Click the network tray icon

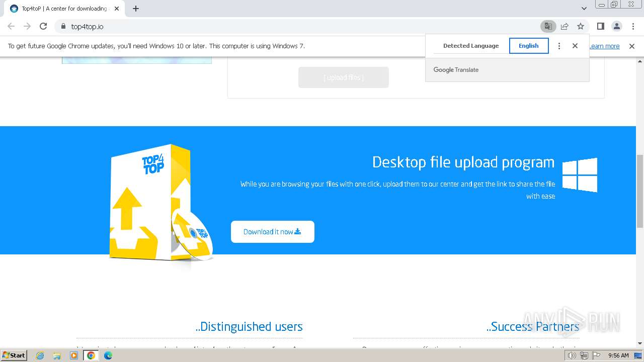pyautogui.click(x=584, y=355)
